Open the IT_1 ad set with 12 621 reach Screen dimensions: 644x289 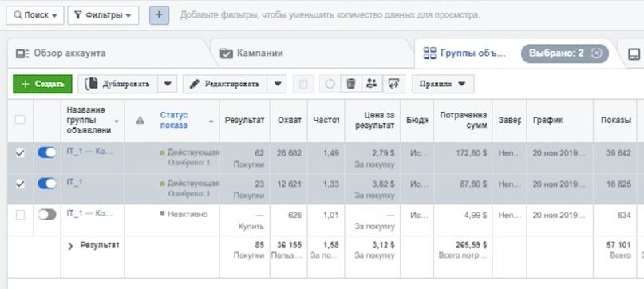[x=74, y=182]
